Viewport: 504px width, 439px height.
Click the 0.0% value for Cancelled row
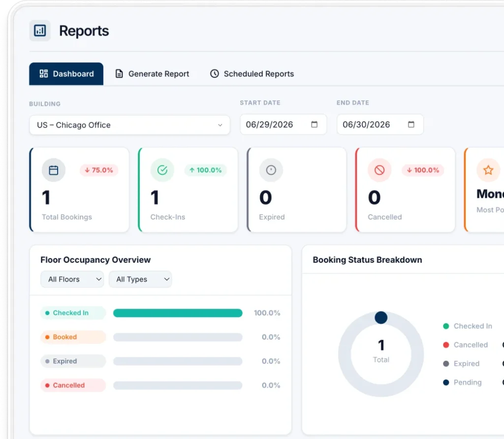[271, 385]
